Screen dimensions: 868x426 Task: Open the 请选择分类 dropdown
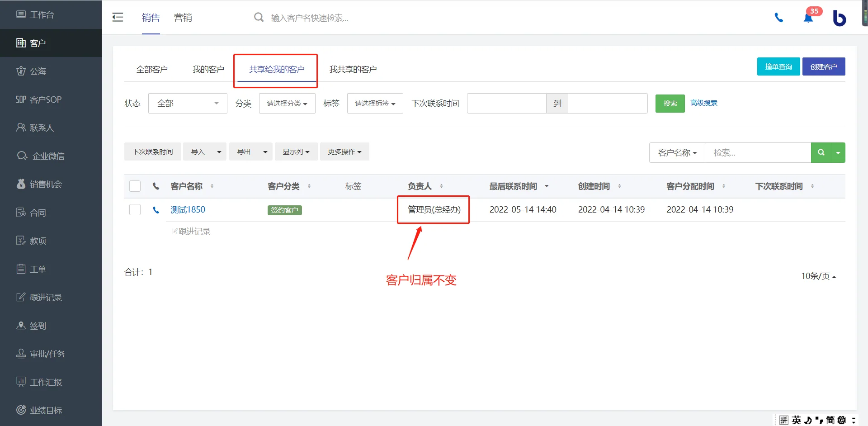click(x=287, y=103)
